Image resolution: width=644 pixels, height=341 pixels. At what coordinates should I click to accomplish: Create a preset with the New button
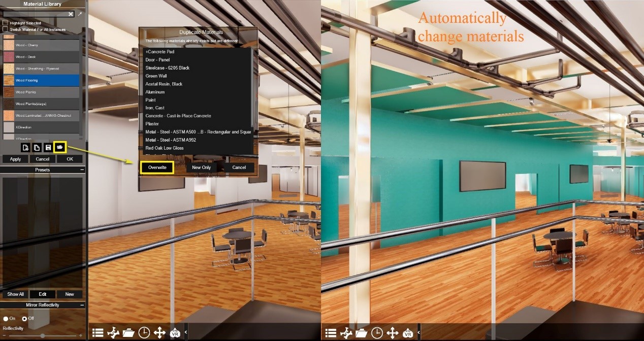(70, 294)
